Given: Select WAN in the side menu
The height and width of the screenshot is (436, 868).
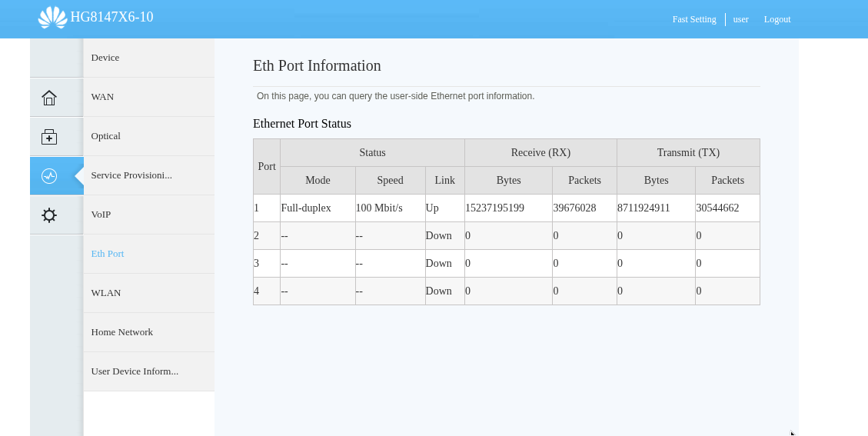Looking at the screenshot, I should 102,97.
